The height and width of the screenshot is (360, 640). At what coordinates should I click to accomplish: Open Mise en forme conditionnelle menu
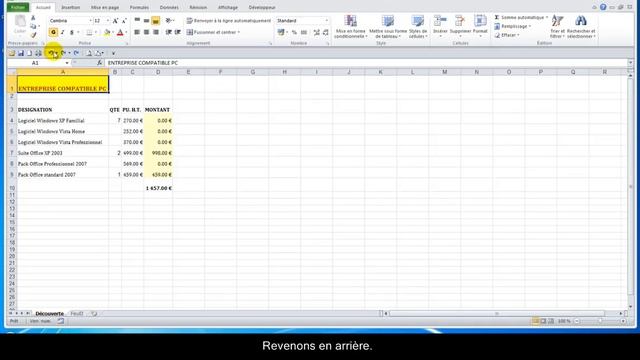pyautogui.click(x=350, y=27)
